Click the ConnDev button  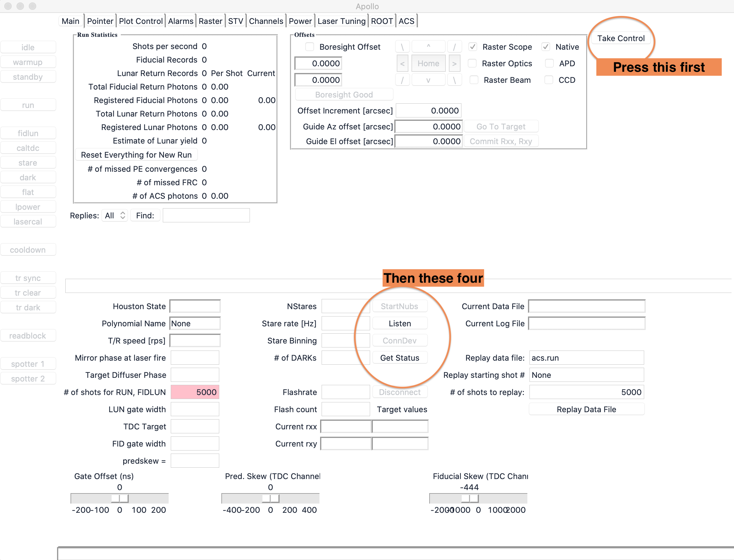399,340
